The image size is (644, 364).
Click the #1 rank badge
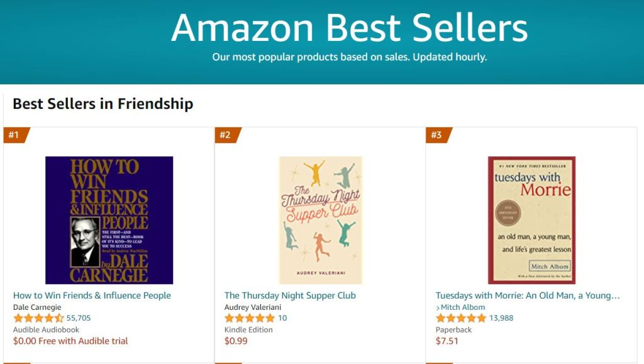coord(14,135)
